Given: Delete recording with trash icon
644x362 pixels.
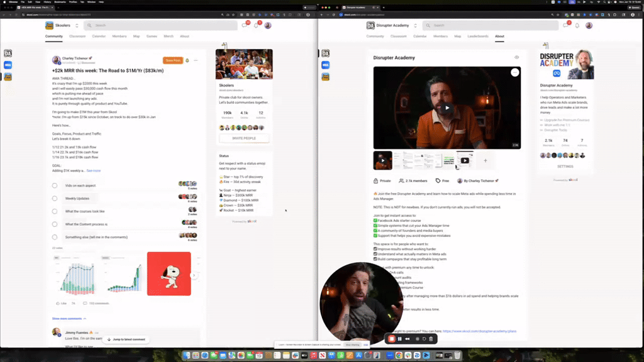Looking at the screenshot, I should [x=431, y=339].
